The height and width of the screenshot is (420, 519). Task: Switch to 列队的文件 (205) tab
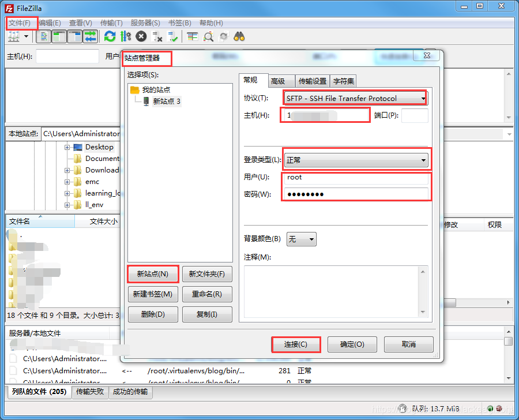39,392
